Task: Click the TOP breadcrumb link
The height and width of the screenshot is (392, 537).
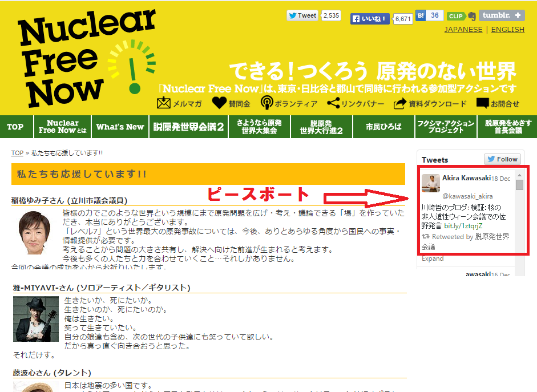Action: (x=17, y=153)
